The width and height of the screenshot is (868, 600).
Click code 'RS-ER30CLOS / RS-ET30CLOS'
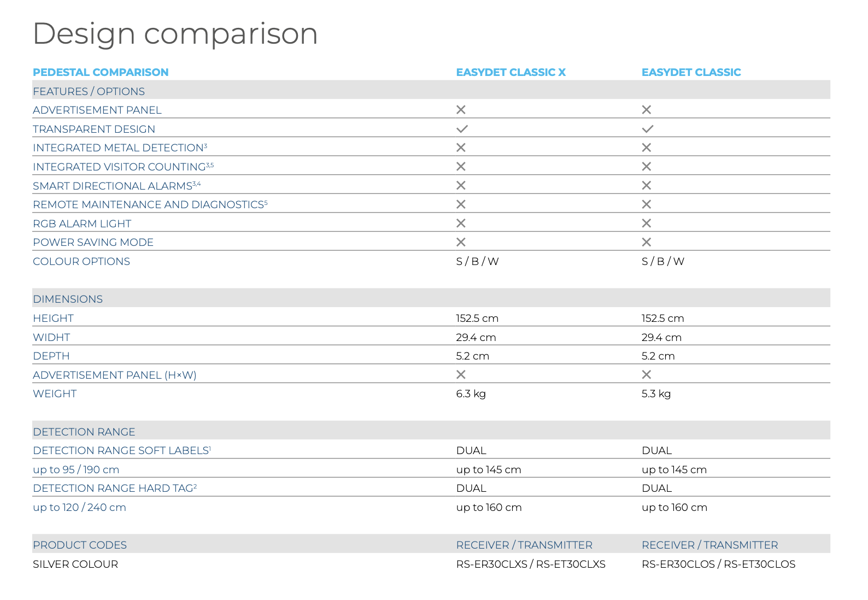tap(718, 564)
